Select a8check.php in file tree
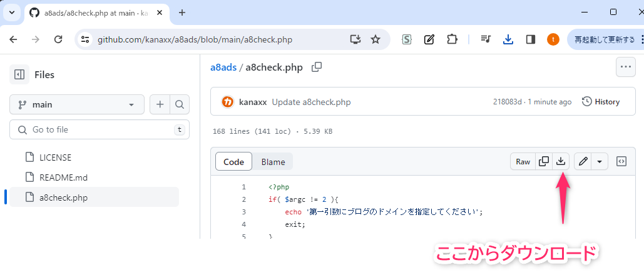 pos(94,197)
